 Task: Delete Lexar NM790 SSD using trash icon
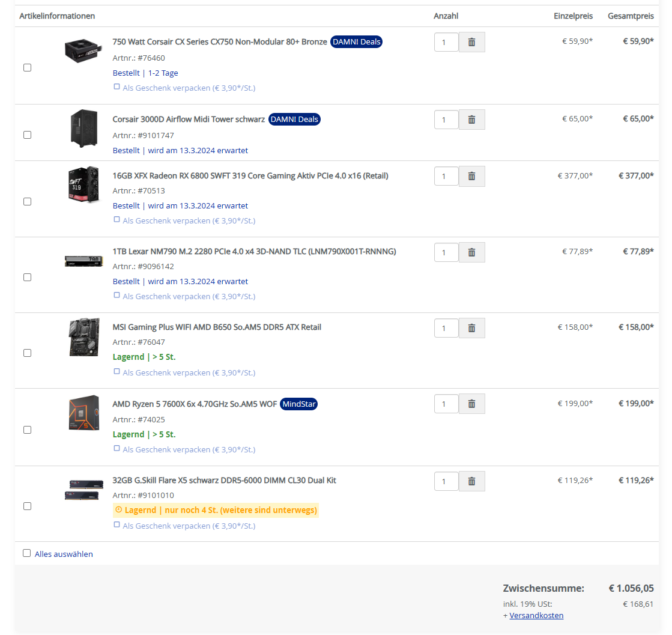[471, 252]
